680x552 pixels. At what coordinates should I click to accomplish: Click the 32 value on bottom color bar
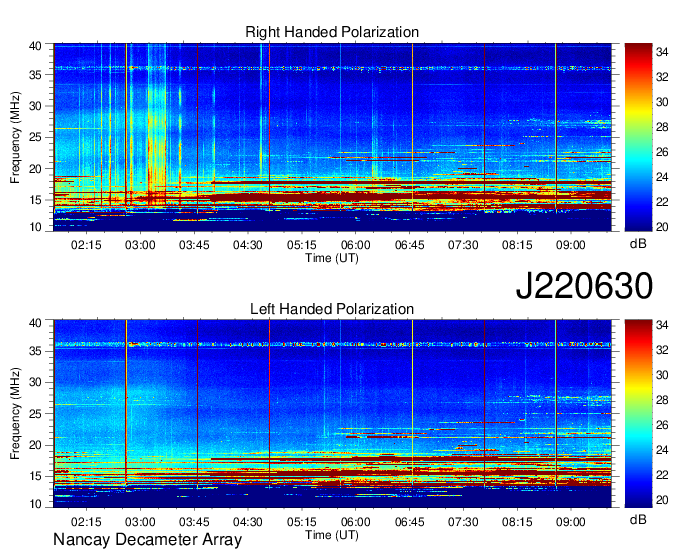(x=662, y=350)
